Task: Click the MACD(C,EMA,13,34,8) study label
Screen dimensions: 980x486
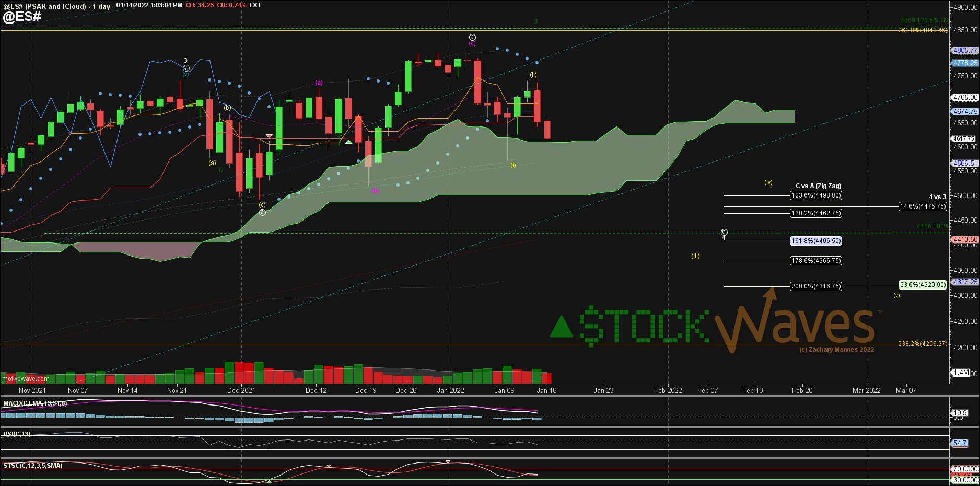Action: point(35,403)
